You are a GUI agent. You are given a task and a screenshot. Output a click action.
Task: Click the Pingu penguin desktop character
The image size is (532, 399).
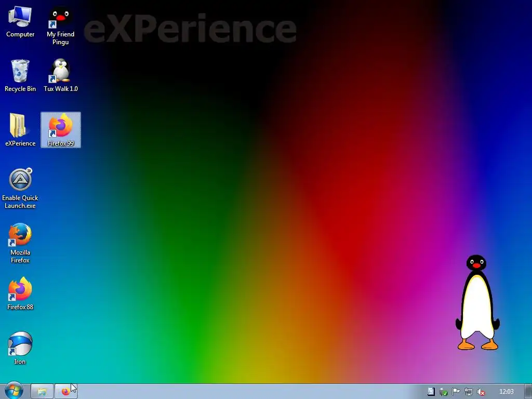click(477, 303)
